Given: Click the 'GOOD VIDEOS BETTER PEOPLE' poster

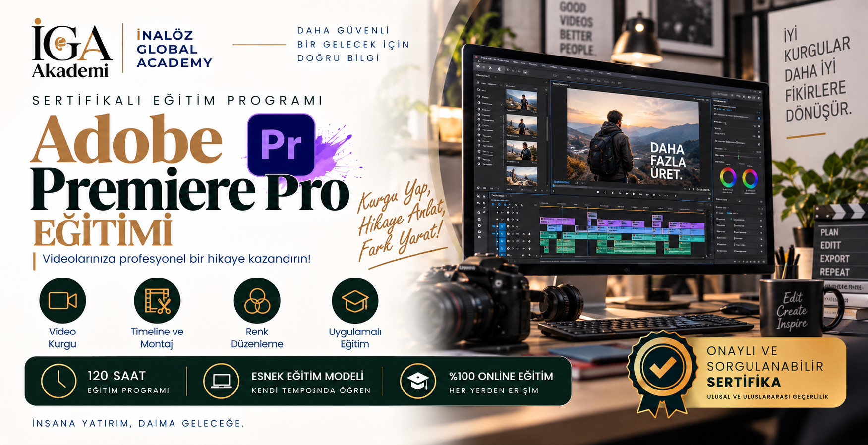Looking at the screenshot, I should point(577,28).
